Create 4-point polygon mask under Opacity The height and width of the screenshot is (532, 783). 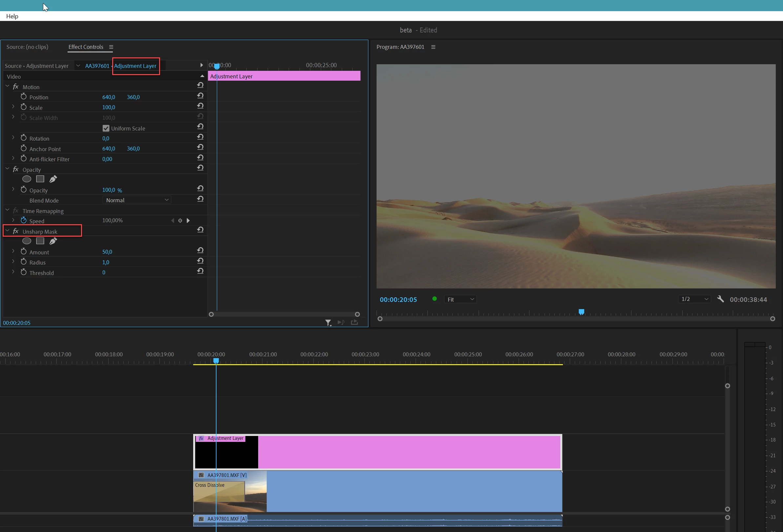click(40, 179)
